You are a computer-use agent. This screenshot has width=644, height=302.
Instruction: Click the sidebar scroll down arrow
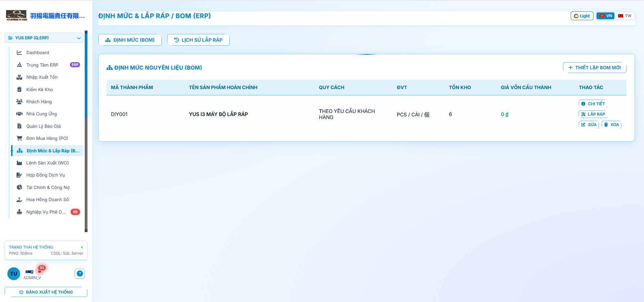(x=86, y=231)
